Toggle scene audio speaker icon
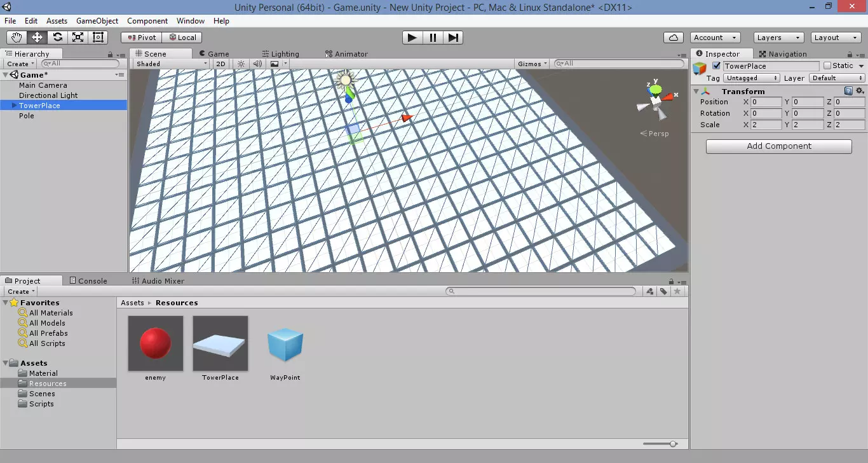This screenshot has width=868, height=463. tap(257, 64)
